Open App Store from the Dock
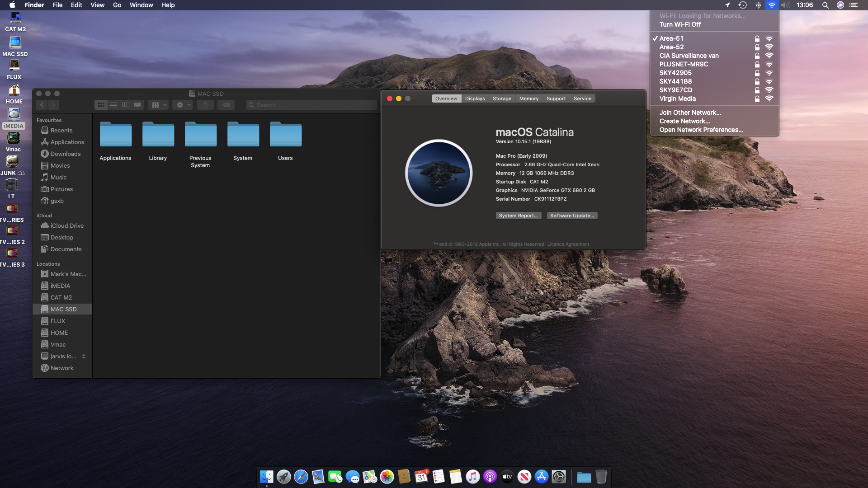 click(542, 477)
